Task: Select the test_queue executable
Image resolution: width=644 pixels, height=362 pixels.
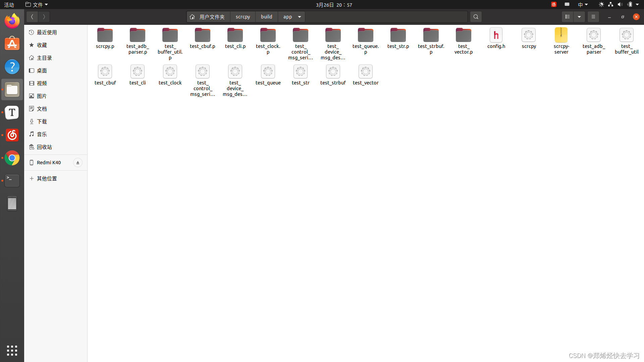Action: [268, 75]
